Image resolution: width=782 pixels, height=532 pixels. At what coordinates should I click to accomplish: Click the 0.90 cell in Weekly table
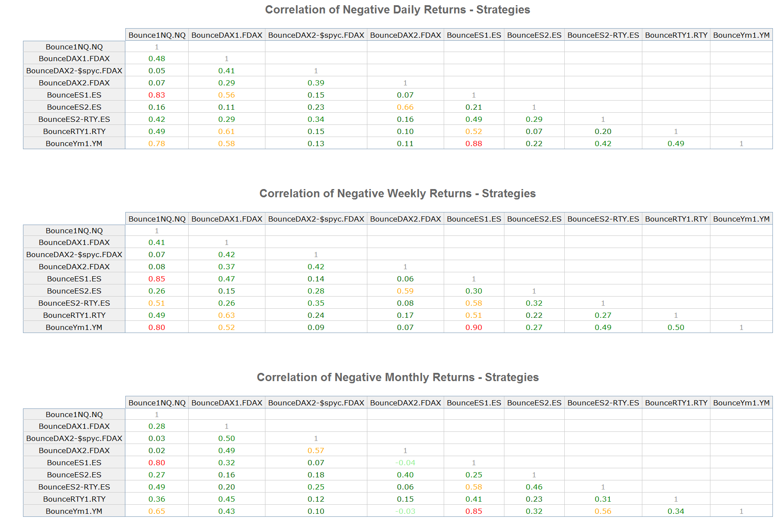pyautogui.click(x=474, y=327)
